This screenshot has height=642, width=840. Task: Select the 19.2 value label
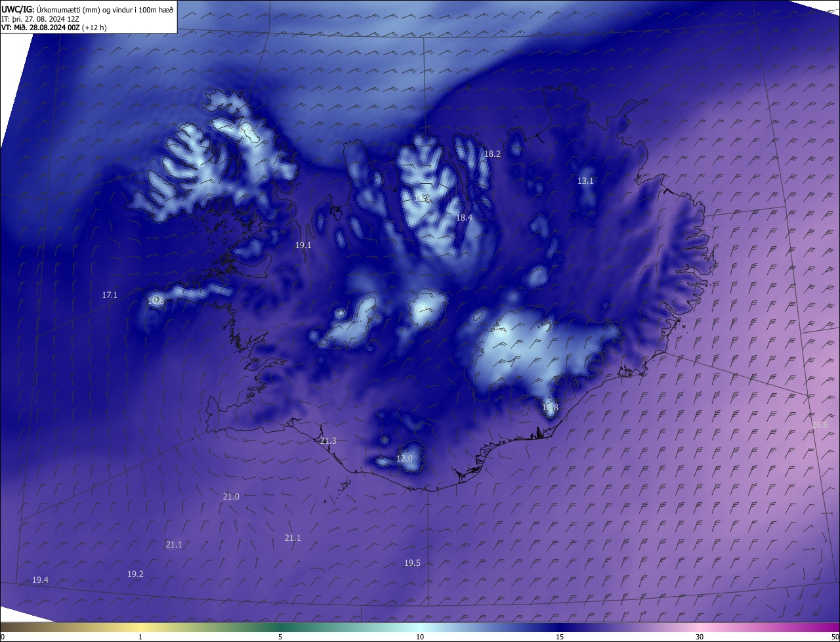point(135,574)
